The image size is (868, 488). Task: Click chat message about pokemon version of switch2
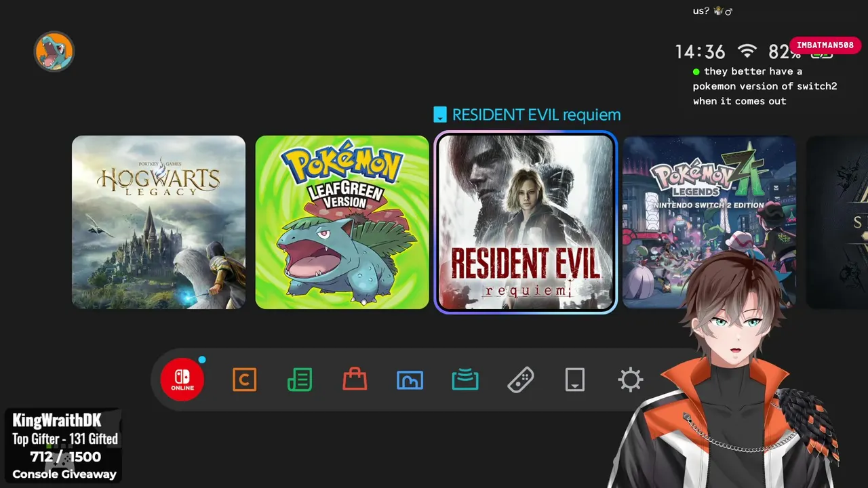click(x=765, y=86)
